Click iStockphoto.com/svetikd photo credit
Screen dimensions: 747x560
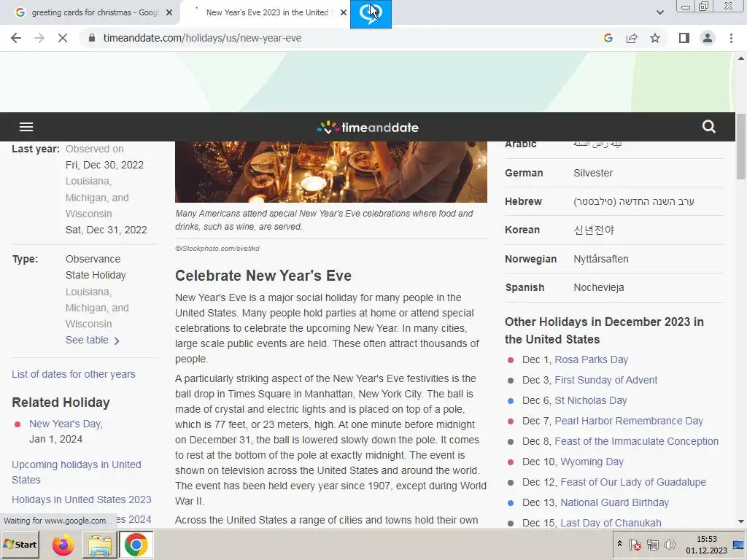coord(217,249)
